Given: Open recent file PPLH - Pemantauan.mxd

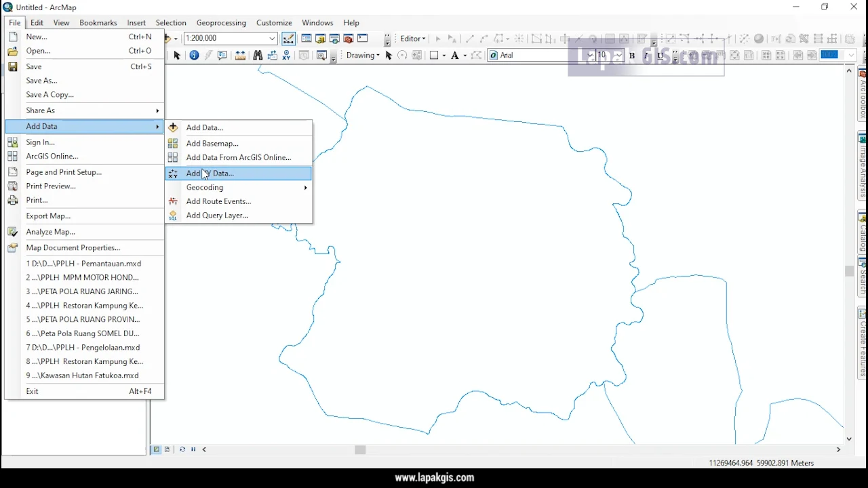Looking at the screenshot, I should coord(84,263).
